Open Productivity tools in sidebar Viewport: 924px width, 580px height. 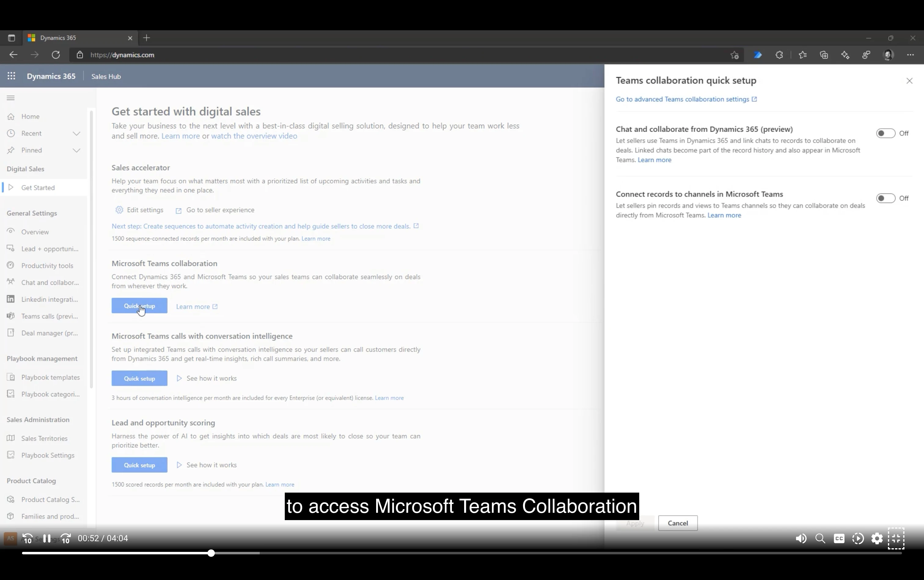44,266
